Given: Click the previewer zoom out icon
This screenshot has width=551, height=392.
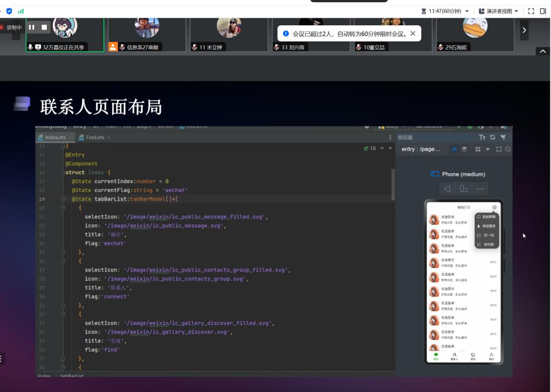Looking at the screenshot, I should point(507,149).
